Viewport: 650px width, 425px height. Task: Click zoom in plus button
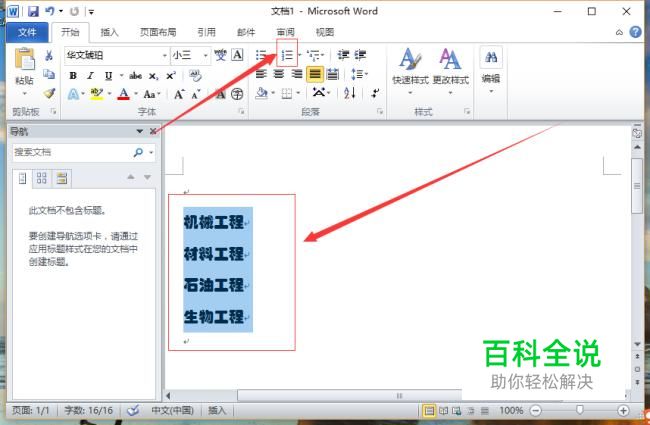click(623, 410)
